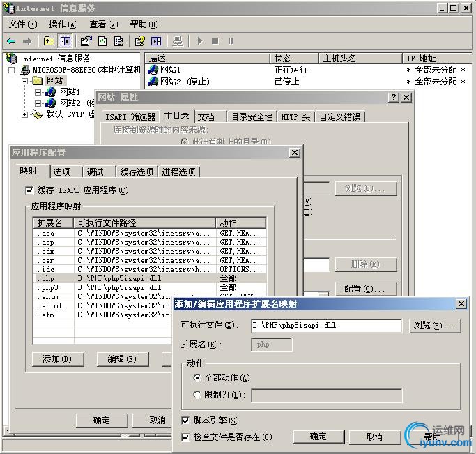Click the 网站1 globe icon in tree
Viewport: 476px width, 454px height.
(51, 92)
